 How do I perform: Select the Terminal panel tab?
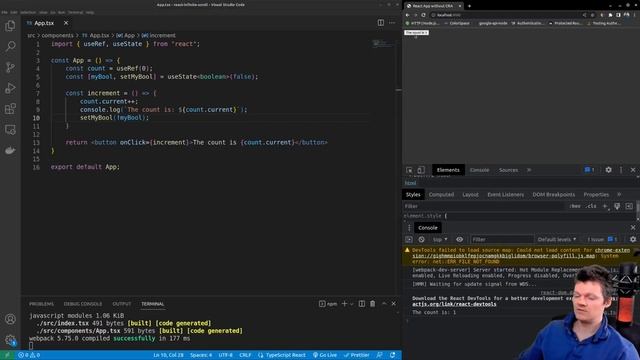point(153,304)
